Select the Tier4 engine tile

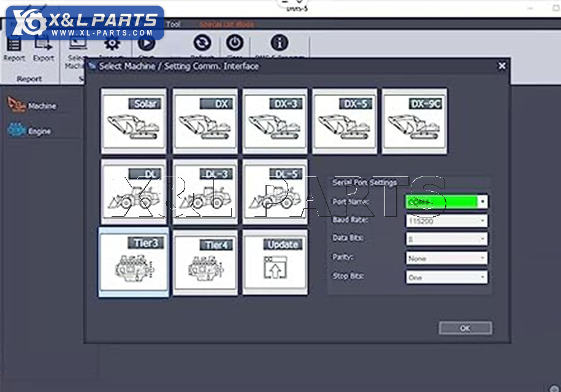pyautogui.click(x=205, y=262)
